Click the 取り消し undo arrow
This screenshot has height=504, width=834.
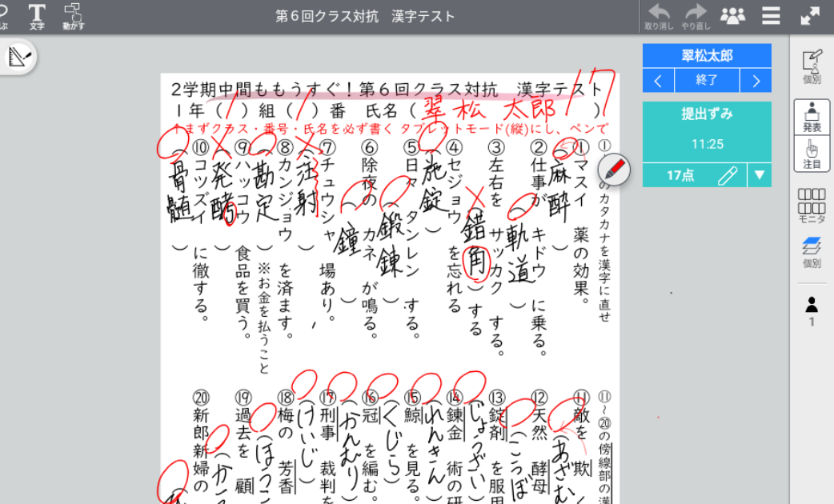(659, 16)
